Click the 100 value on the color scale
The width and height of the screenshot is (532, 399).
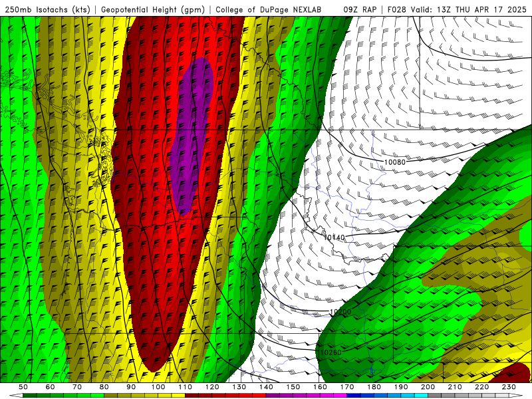158,387
